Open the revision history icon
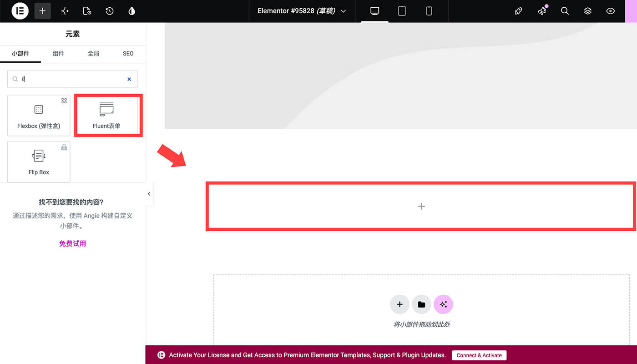 coord(110,11)
